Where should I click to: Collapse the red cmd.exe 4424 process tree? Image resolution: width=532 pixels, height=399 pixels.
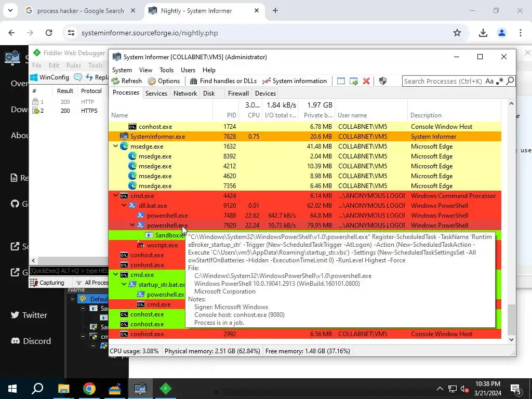click(x=116, y=196)
